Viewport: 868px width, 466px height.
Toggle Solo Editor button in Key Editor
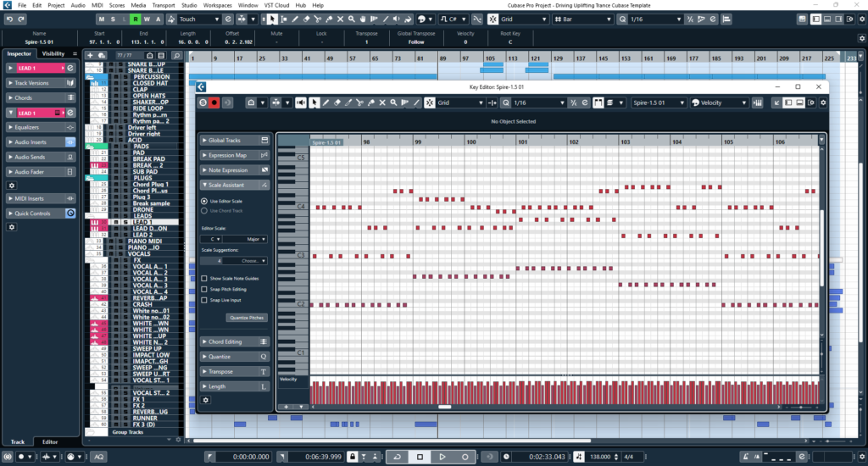[203, 103]
